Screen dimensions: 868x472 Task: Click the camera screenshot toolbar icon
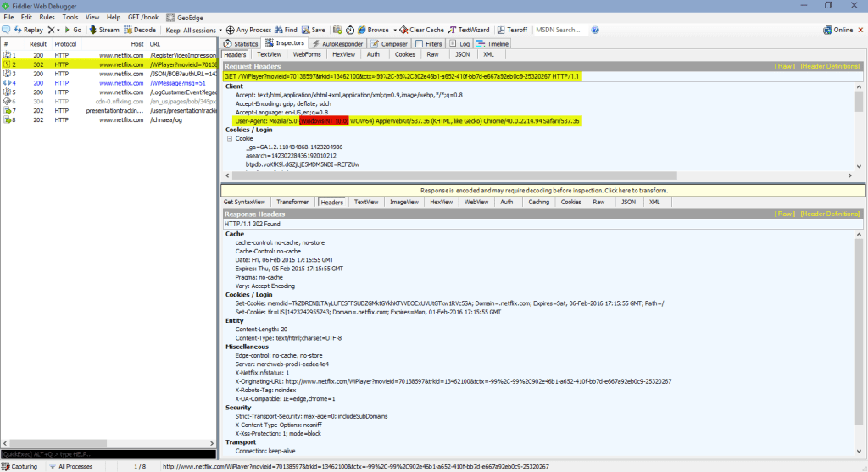pyautogui.click(x=337, y=30)
